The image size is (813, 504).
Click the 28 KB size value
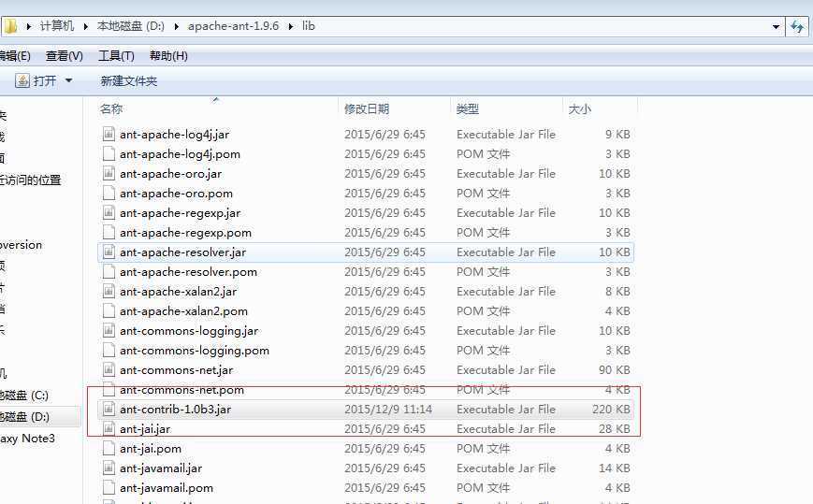[x=615, y=429]
